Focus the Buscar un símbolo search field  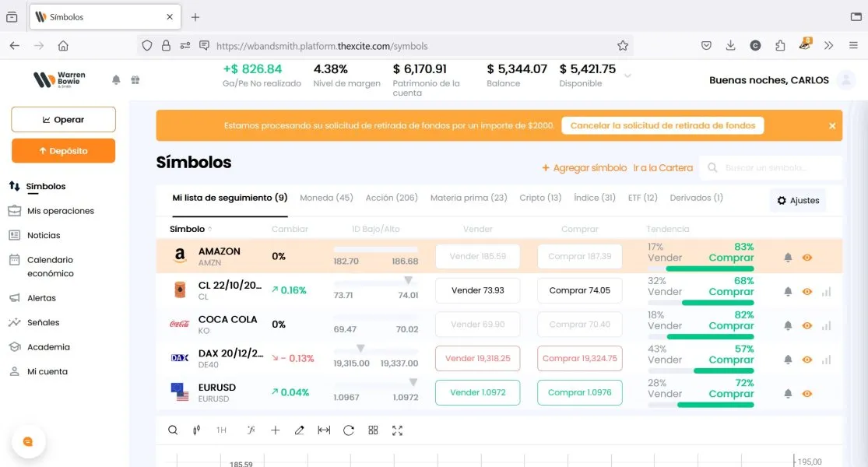click(771, 167)
